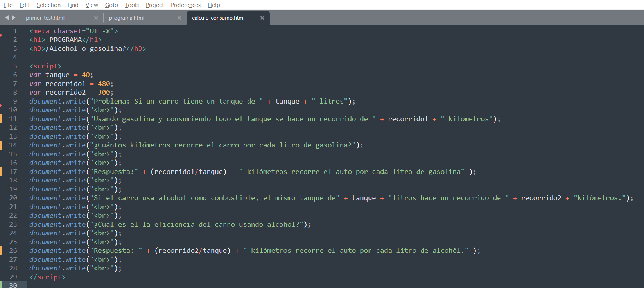This screenshot has height=288, width=644.
Task: Switch to primer_test.html tab
Action: coord(45,18)
